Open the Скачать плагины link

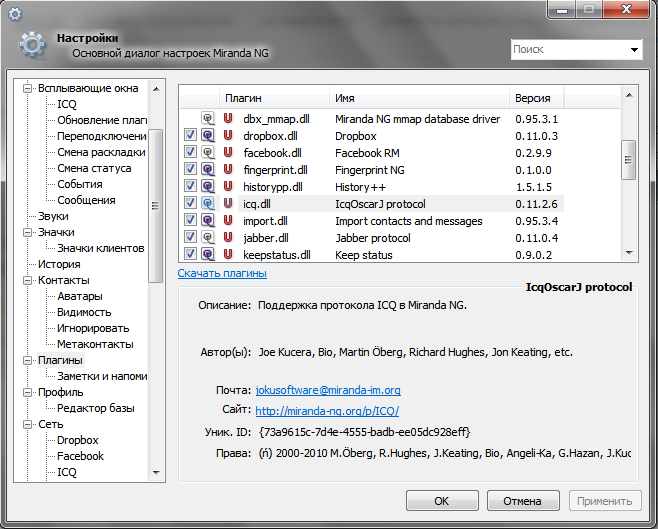tap(222, 273)
